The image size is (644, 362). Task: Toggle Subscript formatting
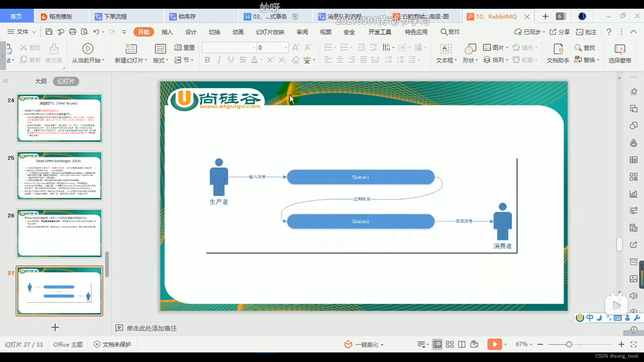(283, 60)
